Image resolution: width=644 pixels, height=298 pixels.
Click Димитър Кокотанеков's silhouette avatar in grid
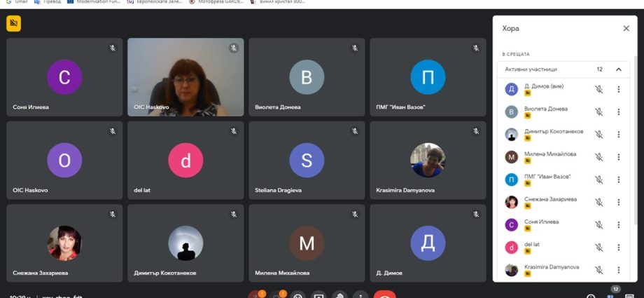tap(185, 243)
